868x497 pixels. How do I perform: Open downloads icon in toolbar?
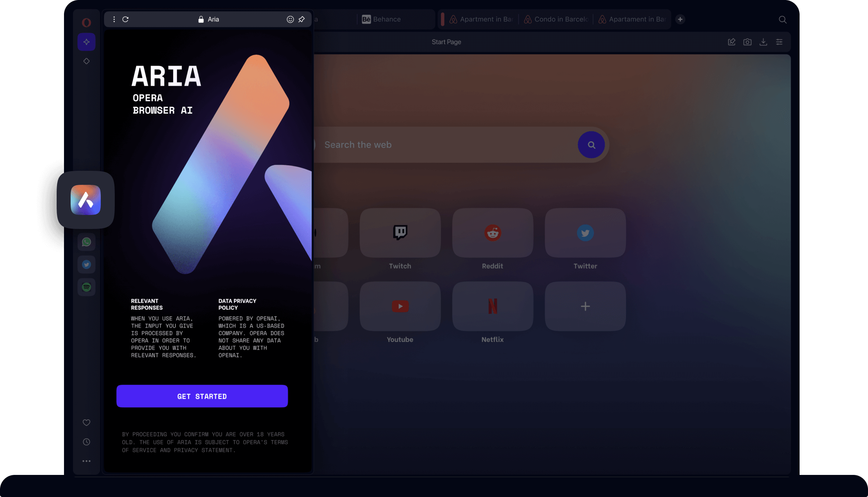(x=764, y=42)
